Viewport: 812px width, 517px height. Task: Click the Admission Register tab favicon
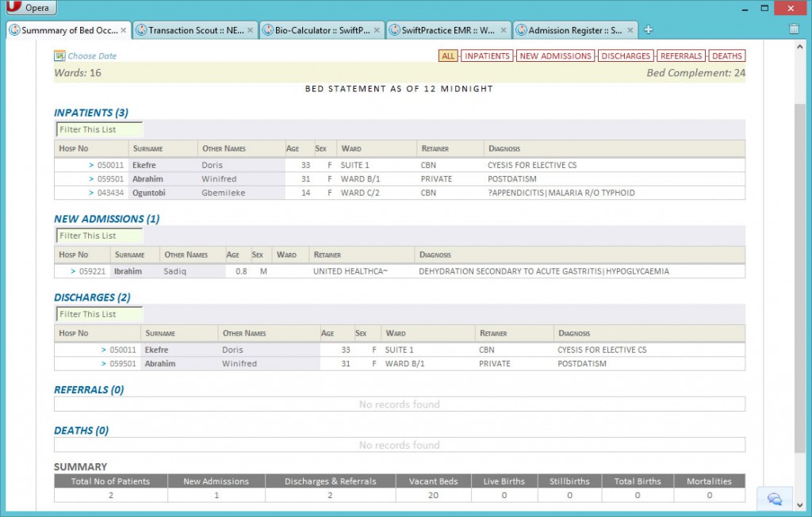(x=519, y=29)
